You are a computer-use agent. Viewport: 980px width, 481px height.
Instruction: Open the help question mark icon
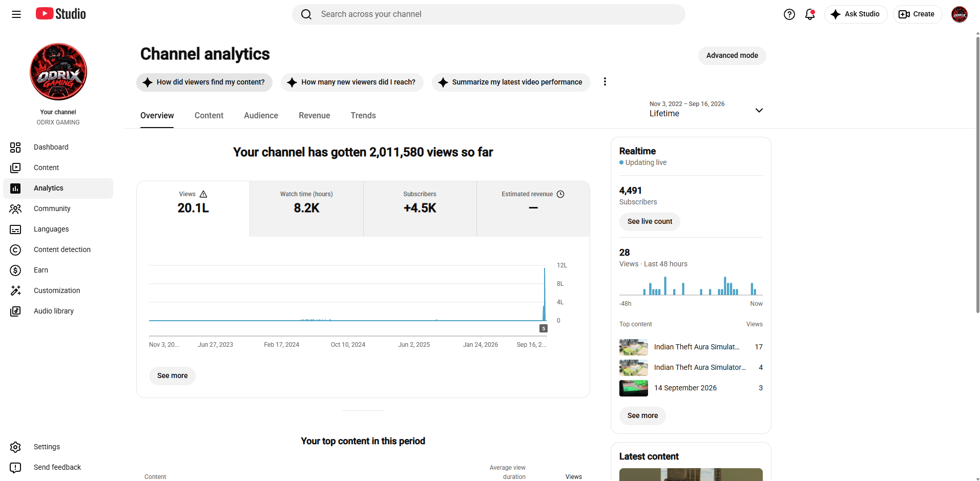[789, 14]
